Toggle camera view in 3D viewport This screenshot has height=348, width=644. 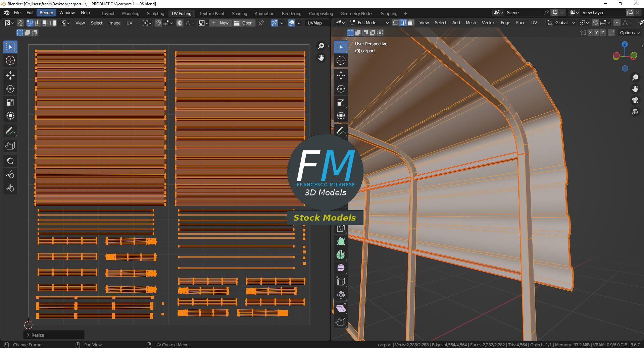point(635,100)
